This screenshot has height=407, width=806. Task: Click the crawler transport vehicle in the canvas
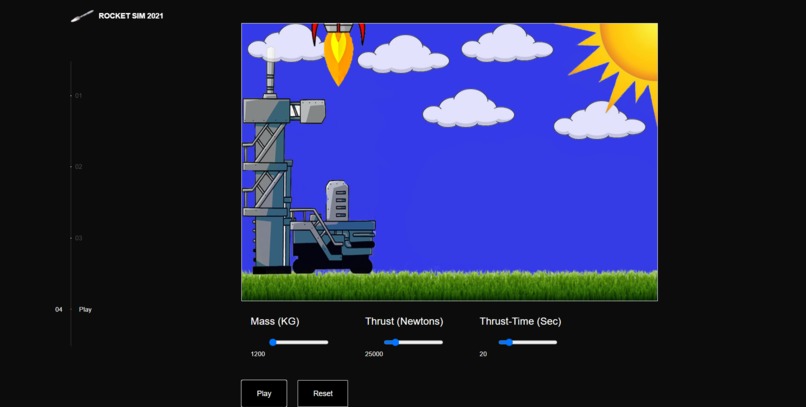click(x=333, y=229)
